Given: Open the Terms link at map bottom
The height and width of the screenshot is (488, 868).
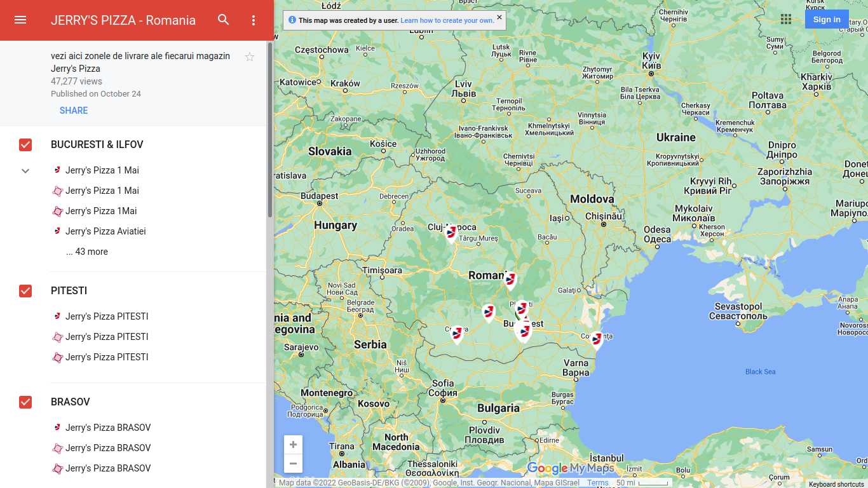Looking at the screenshot, I should point(598,483).
